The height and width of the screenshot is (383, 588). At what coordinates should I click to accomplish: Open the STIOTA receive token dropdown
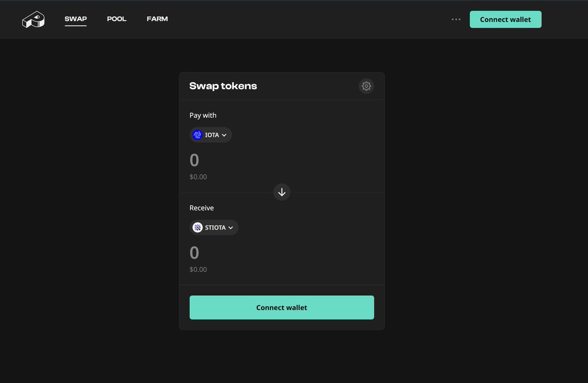coord(214,228)
